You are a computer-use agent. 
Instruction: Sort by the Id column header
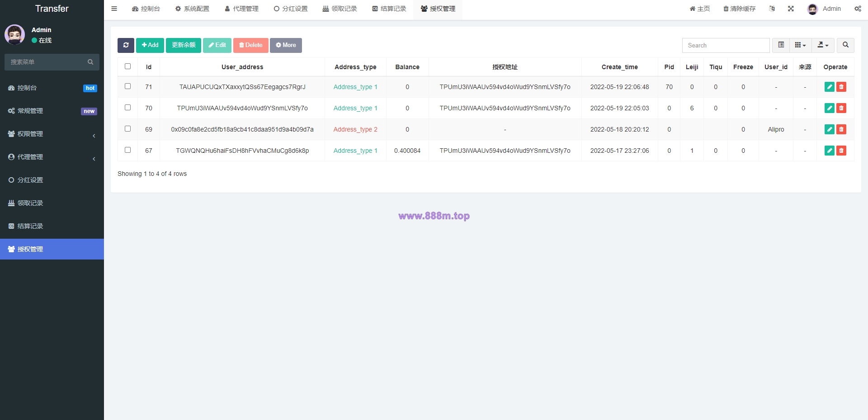(148, 67)
